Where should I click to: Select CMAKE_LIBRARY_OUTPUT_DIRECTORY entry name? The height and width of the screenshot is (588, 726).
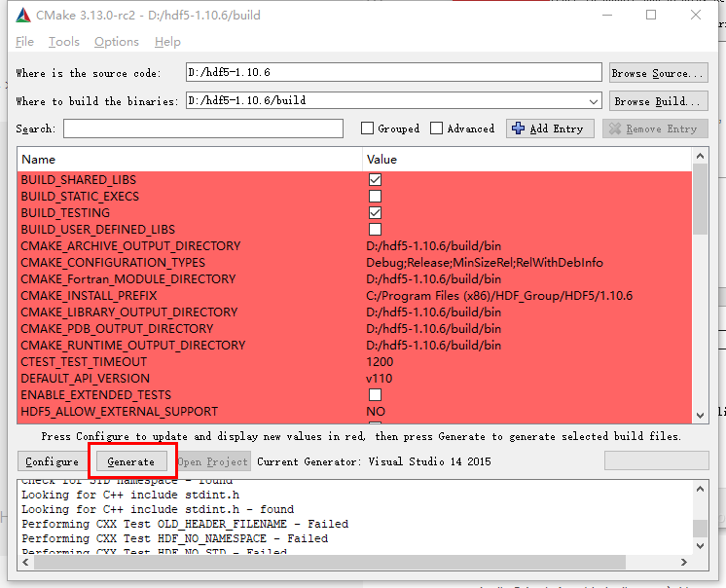point(129,312)
